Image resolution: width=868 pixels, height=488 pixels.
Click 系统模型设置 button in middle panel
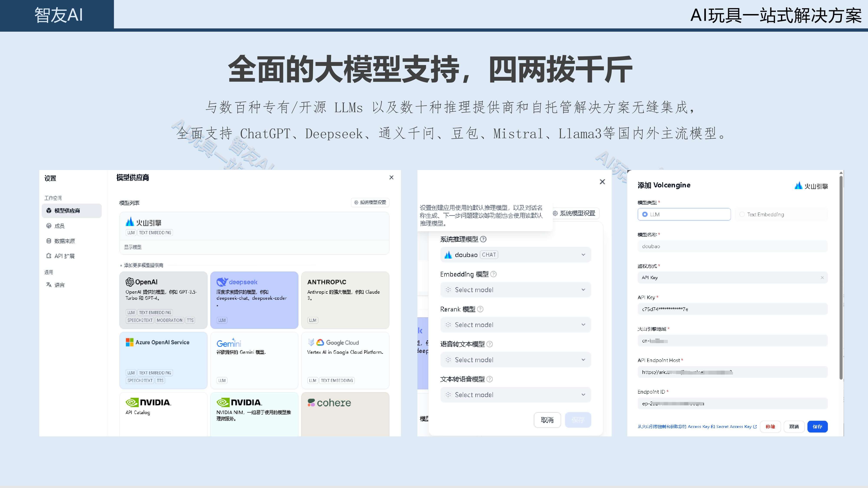(575, 213)
